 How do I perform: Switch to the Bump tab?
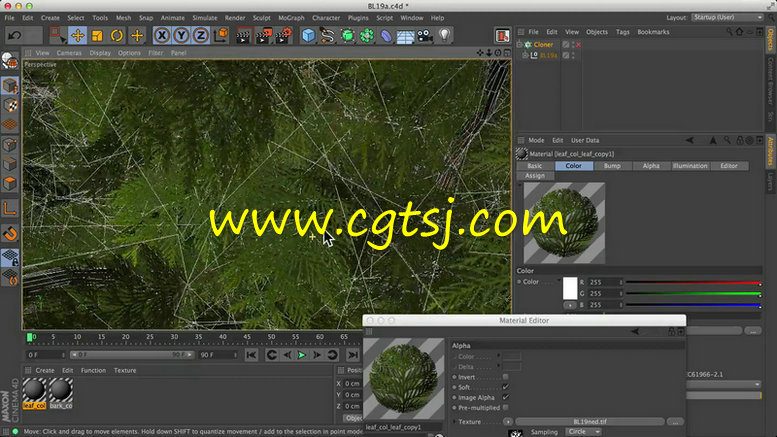coord(612,166)
